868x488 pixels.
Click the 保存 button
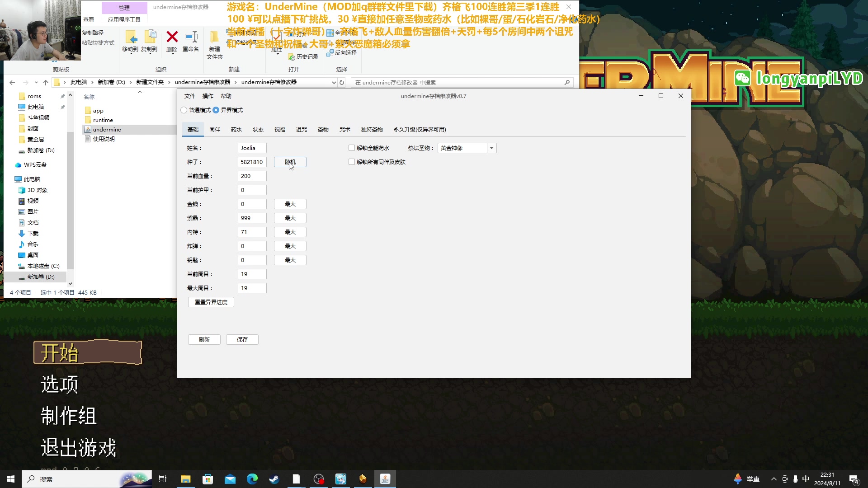tap(242, 340)
